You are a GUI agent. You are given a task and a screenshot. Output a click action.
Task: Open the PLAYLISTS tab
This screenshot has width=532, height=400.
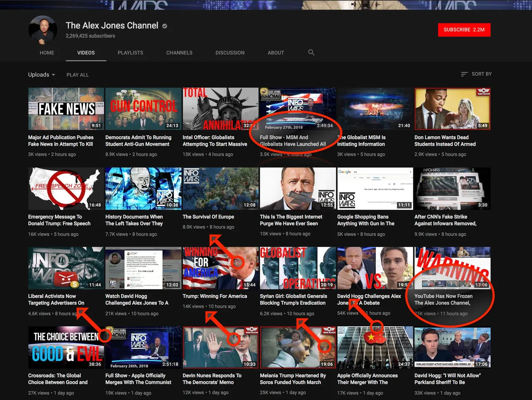131,53
